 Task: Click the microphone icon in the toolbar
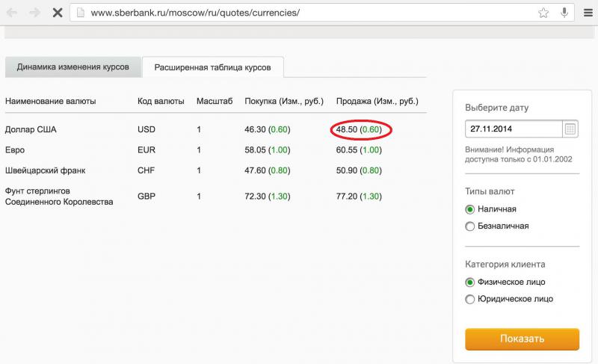pos(564,13)
